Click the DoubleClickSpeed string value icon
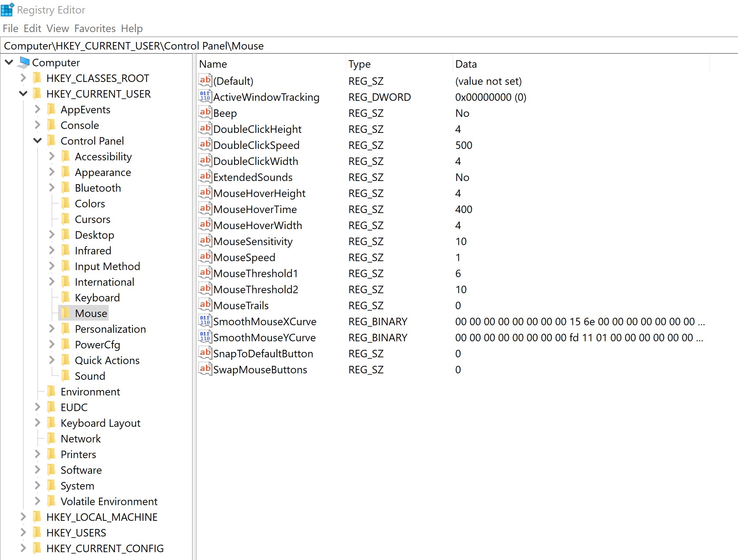Screen dimensions: 738x560 tap(205, 144)
